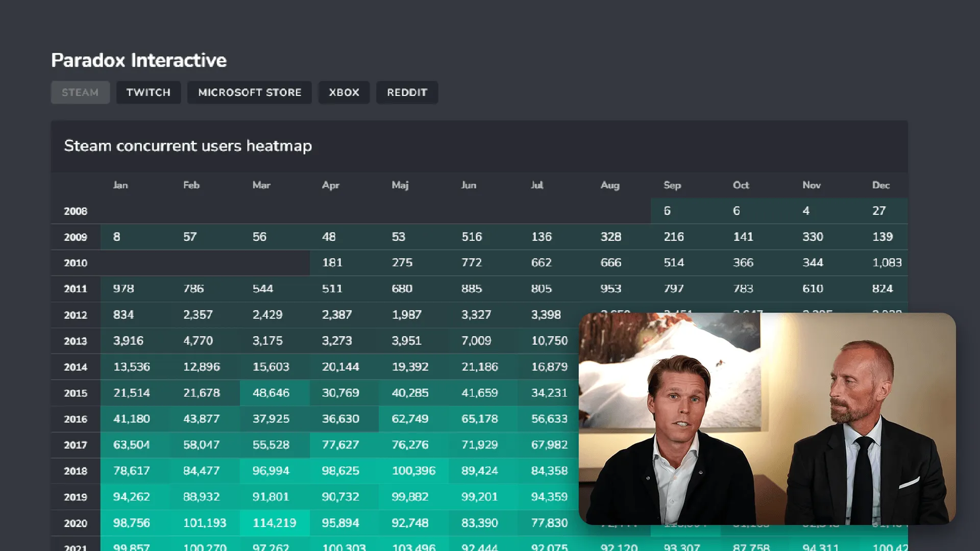980x551 pixels.
Task: Click the Mar column header
Action: pos(261,185)
